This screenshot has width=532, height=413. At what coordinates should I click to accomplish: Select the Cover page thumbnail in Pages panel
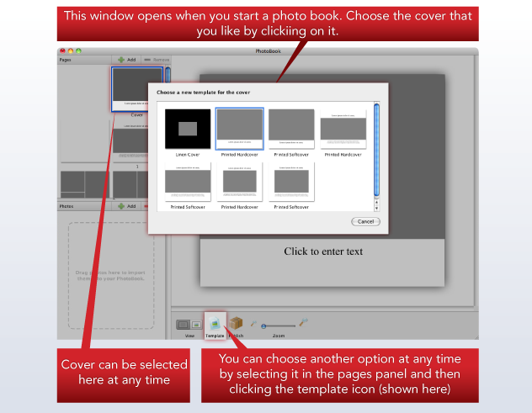136,89
